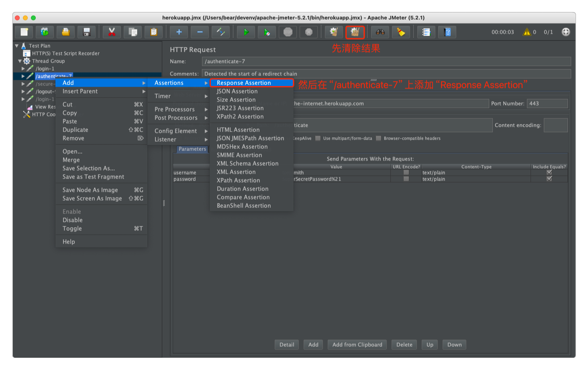Click the Clear All results icon
The height and width of the screenshot is (370, 588).
pos(355,32)
